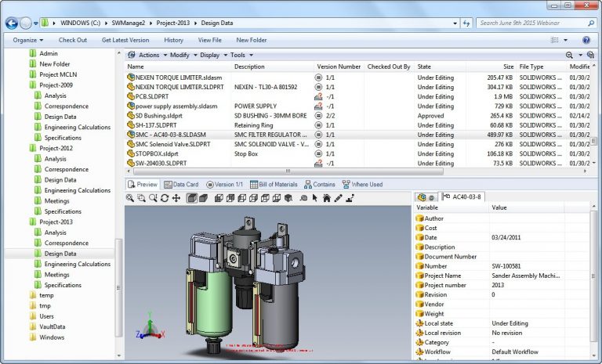602x364 pixels.
Task: Select the pan view icon in preview toolbar
Action: (176, 198)
